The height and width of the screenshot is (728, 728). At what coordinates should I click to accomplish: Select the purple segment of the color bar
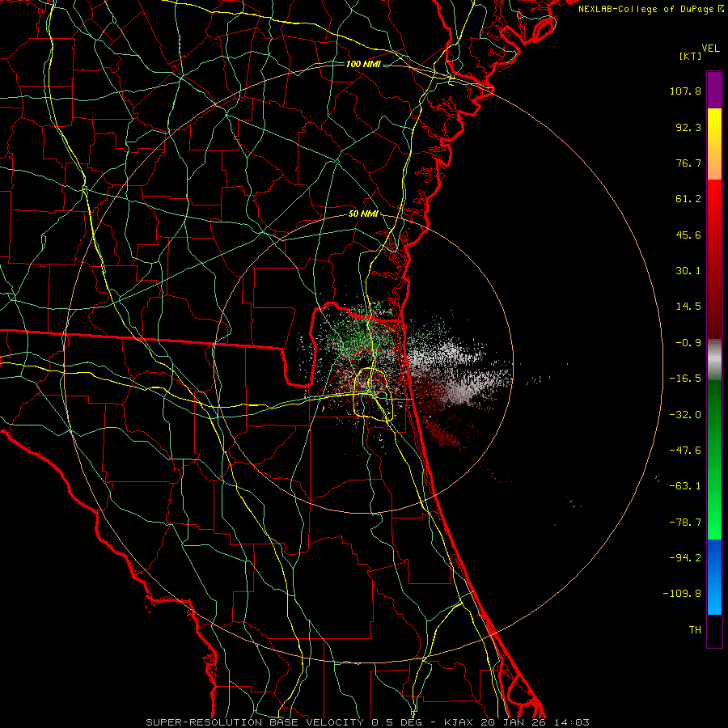pyautogui.click(x=714, y=90)
